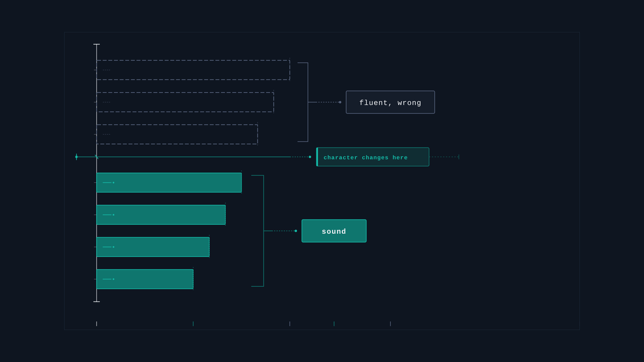
Task: Click the longest solid teal bar
Action: coord(169,183)
